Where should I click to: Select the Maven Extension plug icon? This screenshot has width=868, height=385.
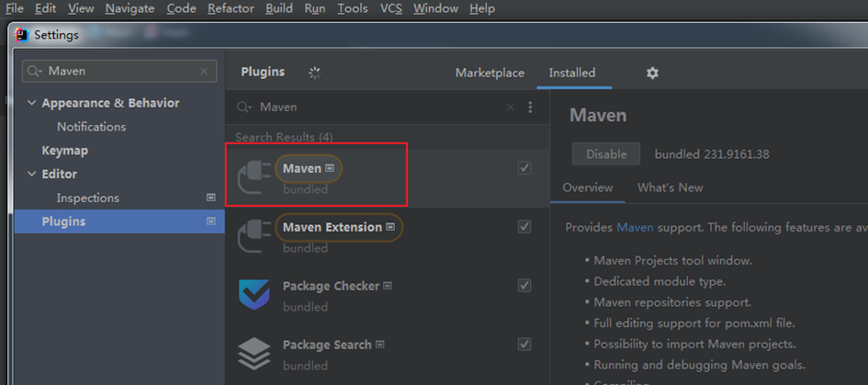pyautogui.click(x=254, y=234)
